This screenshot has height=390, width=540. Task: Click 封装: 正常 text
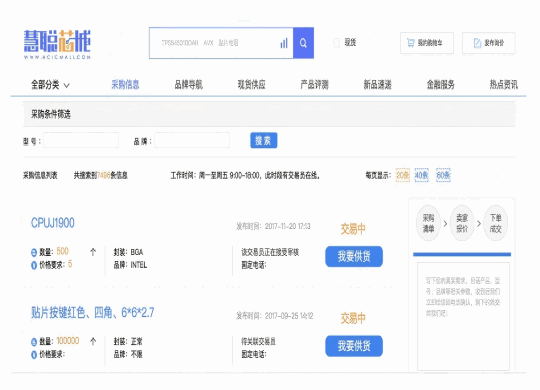128,341
